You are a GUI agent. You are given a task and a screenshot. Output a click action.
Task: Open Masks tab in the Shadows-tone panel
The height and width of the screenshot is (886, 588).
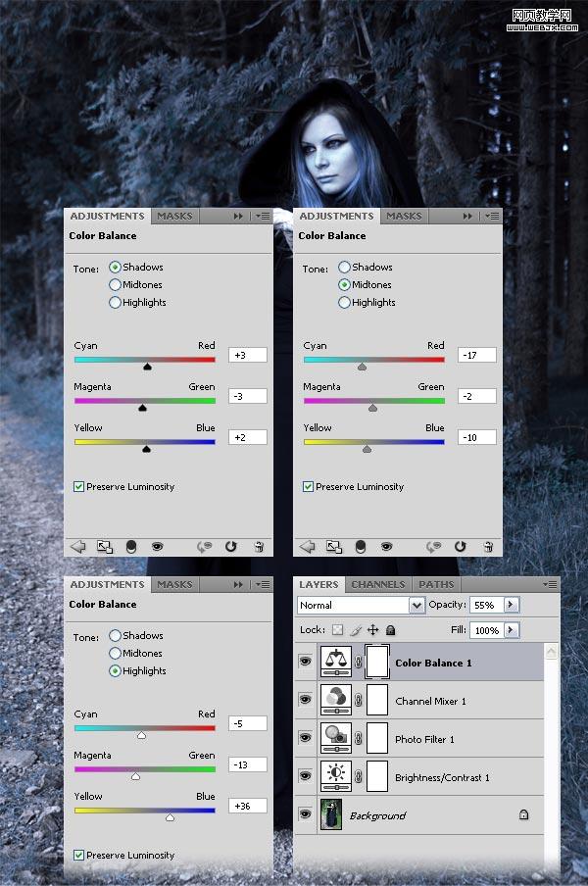174,216
